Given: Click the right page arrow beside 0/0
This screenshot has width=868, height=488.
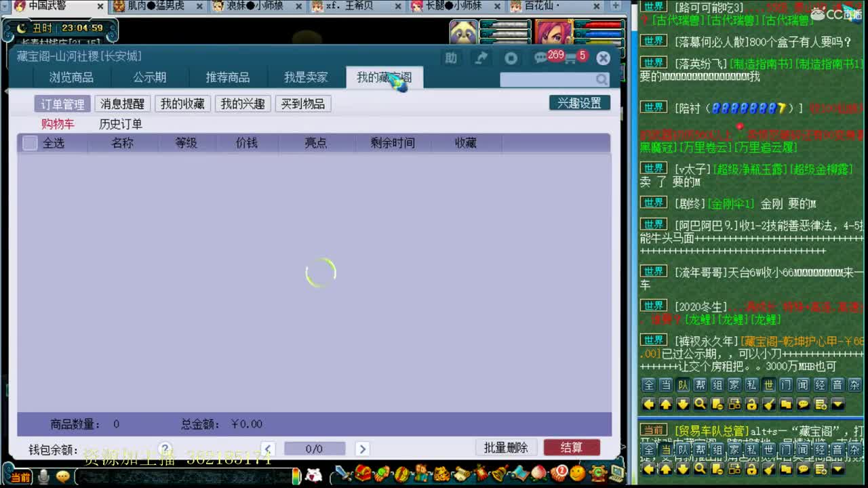Looking at the screenshot, I should 362,448.
